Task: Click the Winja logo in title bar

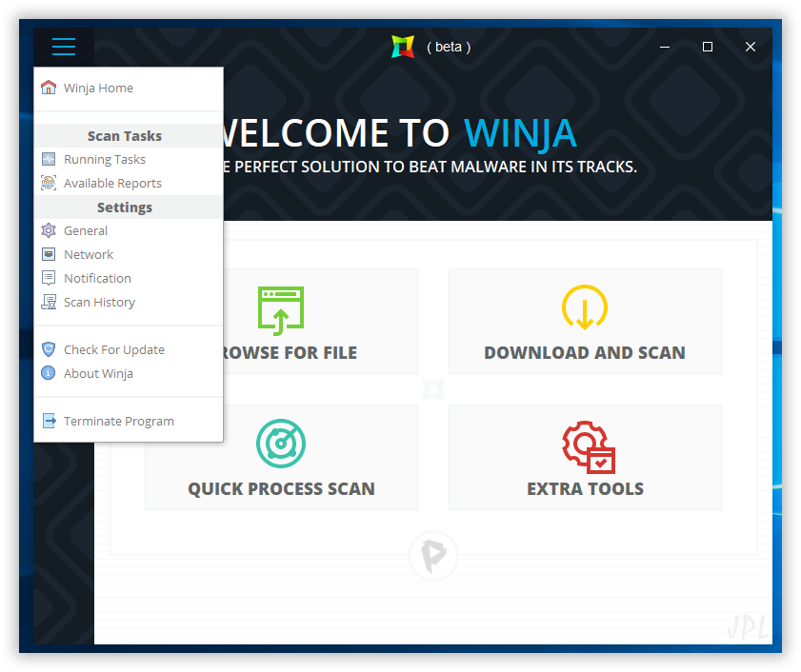Action: tap(403, 47)
